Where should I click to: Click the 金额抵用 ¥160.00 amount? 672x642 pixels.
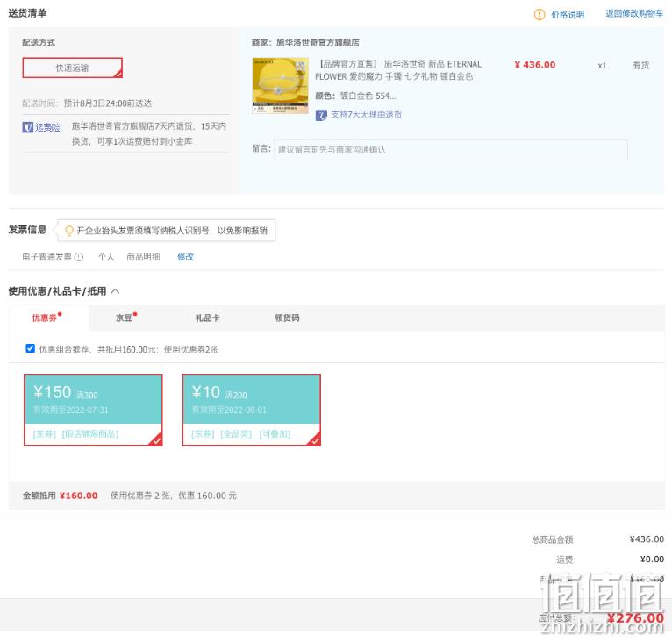pyautogui.click(x=78, y=496)
